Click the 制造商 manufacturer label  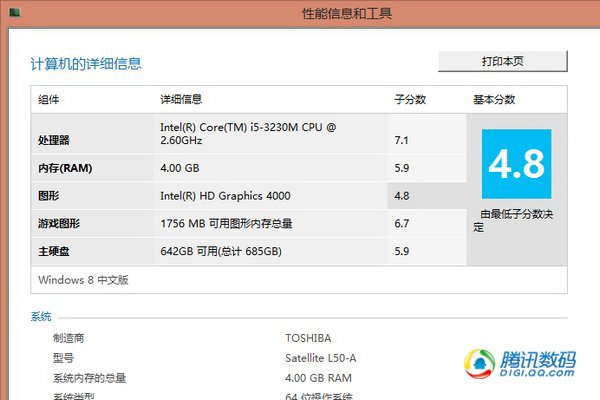(68, 338)
